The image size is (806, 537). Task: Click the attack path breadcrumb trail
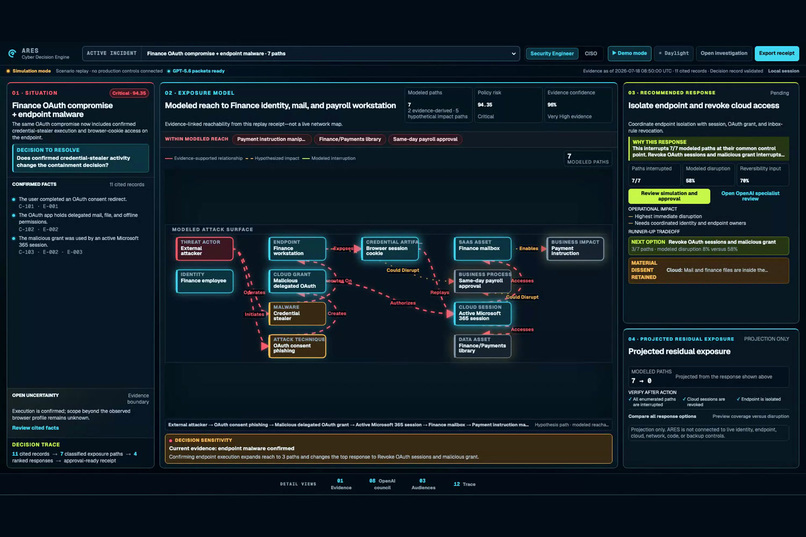tap(348, 424)
